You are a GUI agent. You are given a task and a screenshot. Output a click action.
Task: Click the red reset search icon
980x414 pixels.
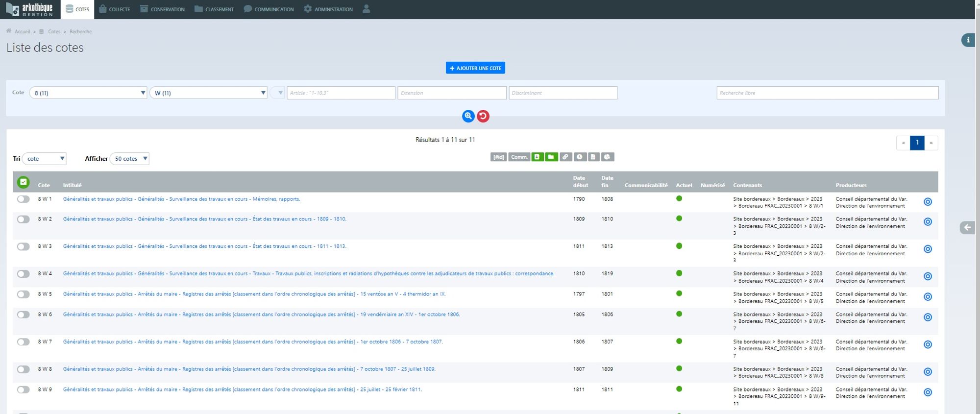click(483, 116)
